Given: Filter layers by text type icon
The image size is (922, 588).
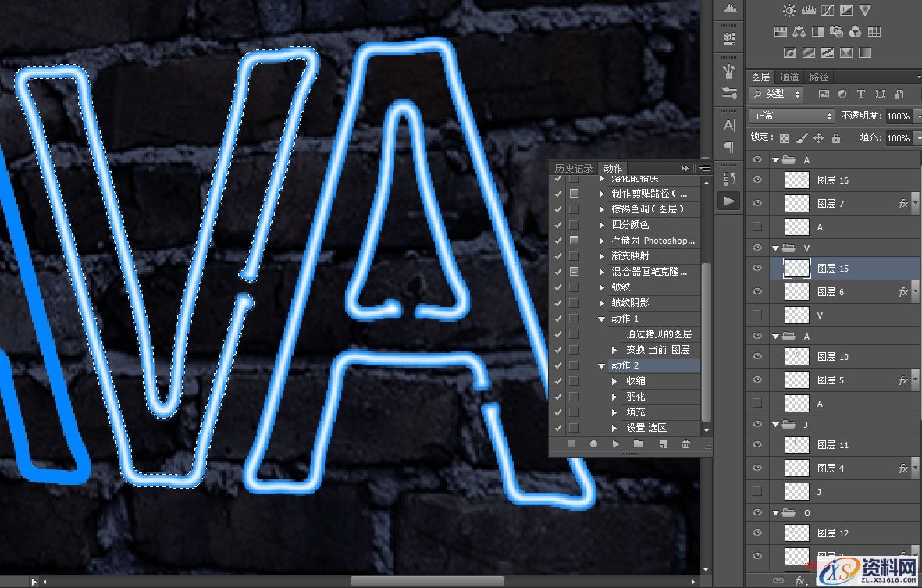Looking at the screenshot, I should tap(861, 94).
